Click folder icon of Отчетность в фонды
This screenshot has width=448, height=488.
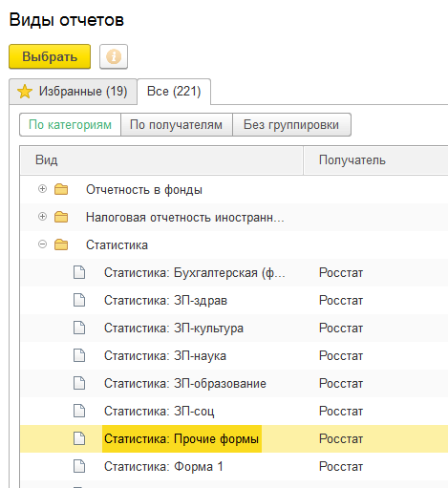click(61, 189)
